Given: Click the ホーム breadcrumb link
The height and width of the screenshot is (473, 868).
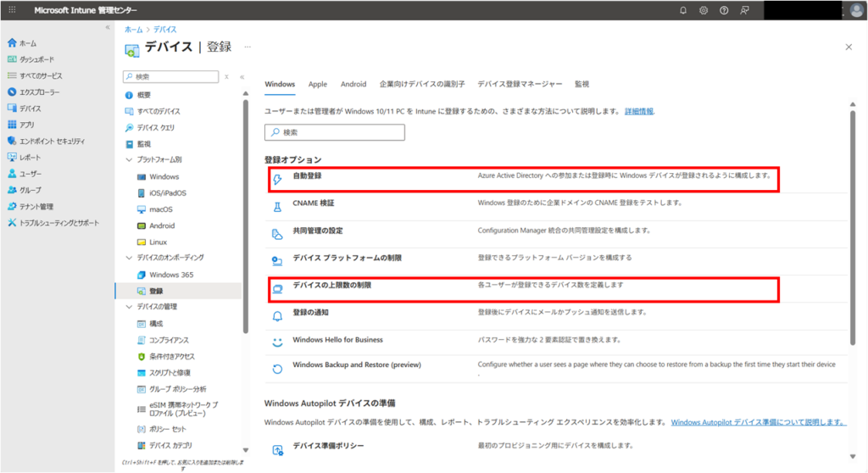Looking at the screenshot, I should 131,29.
